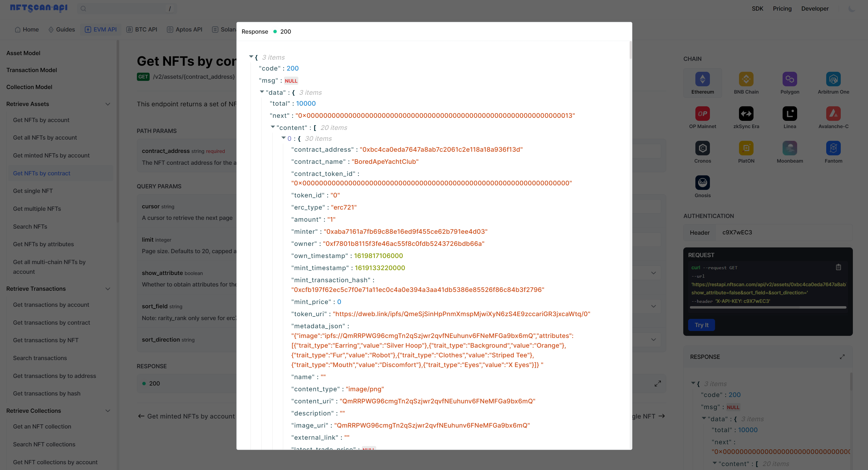Click the Authentication header input field

click(x=781, y=232)
